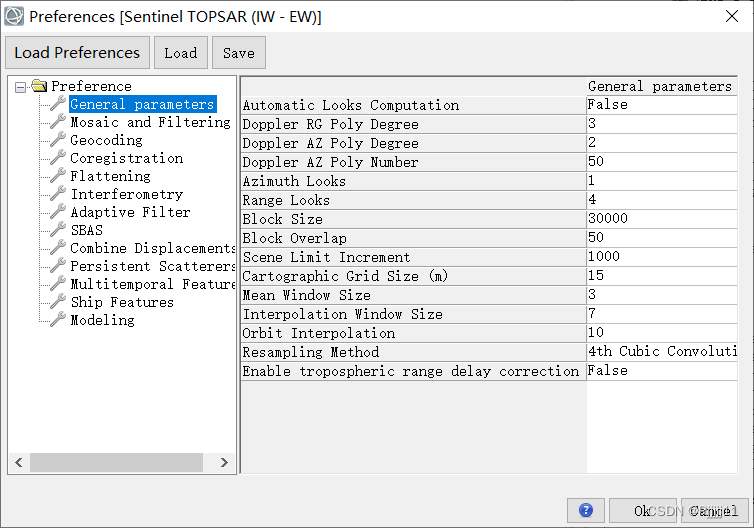Toggle tropospheric range delay correction value
The height and width of the screenshot is (528, 754).
coord(662,371)
